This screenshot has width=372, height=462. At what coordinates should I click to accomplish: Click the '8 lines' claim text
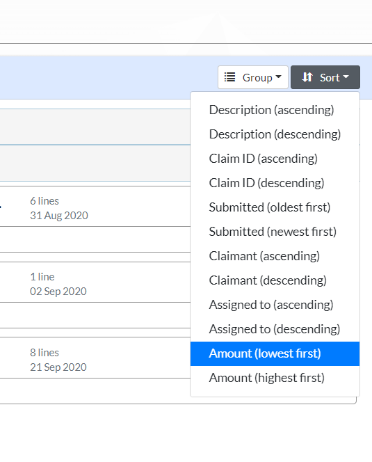[x=44, y=353]
